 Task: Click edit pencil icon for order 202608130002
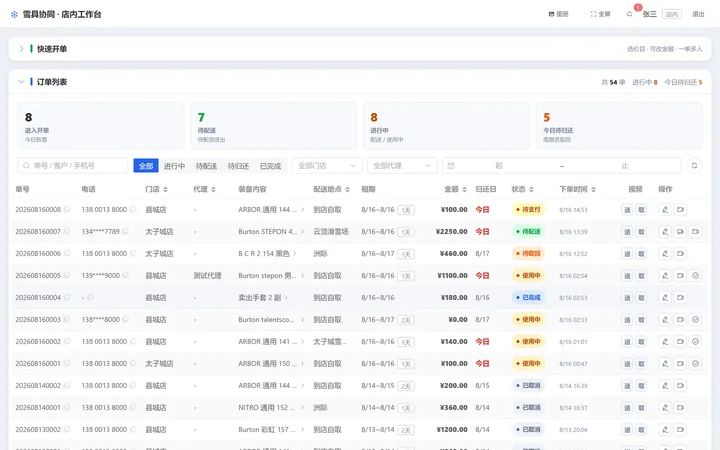point(665,430)
